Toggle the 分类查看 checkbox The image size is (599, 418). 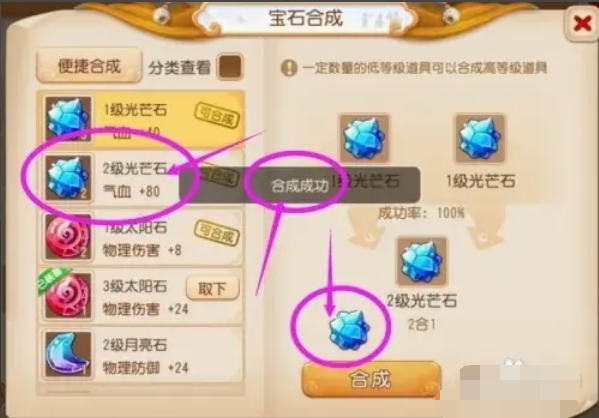tap(230, 66)
